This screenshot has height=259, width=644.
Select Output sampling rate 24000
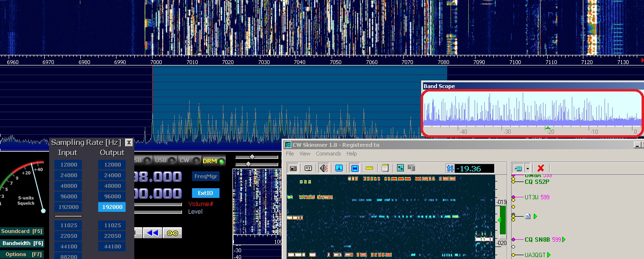point(112,175)
